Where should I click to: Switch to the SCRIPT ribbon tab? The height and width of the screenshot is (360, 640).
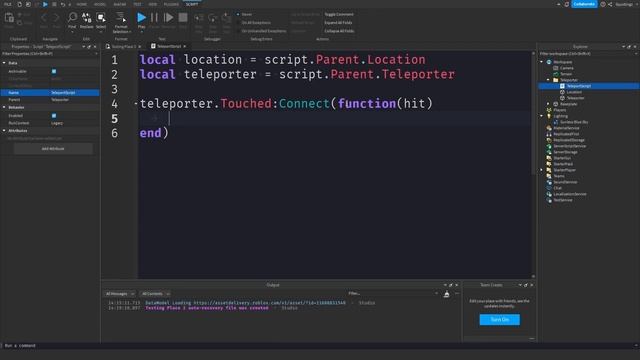click(x=192, y=4)
